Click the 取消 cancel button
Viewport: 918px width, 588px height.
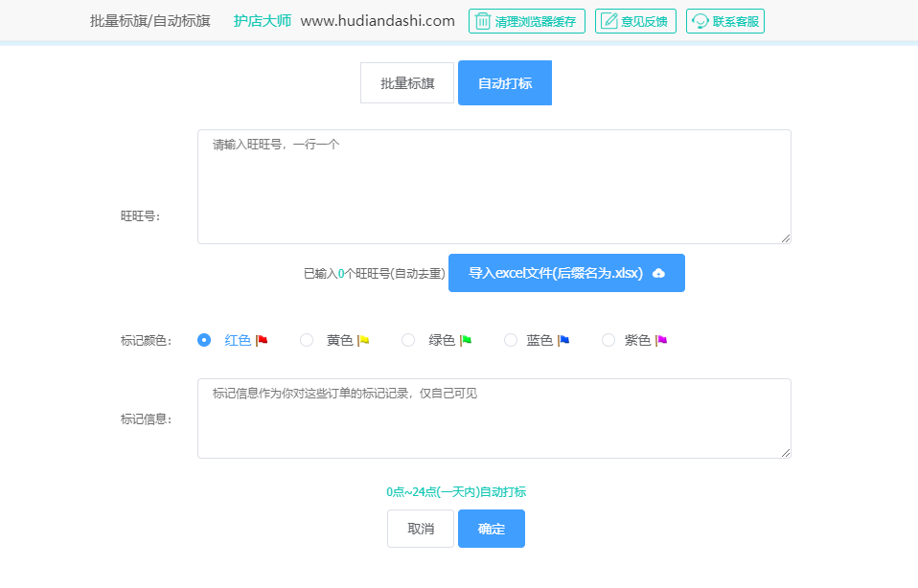(x=420, y=528)
